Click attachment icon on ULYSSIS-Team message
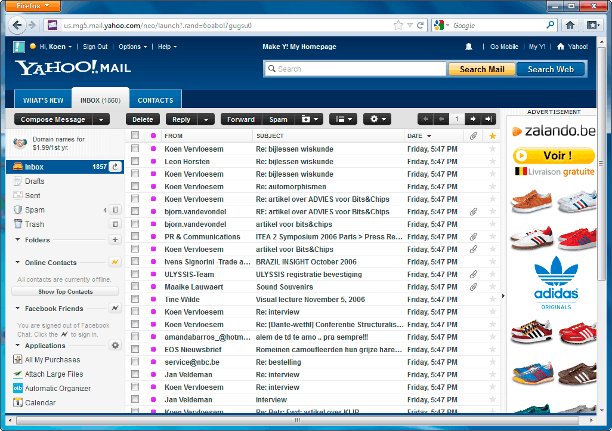This screenshot has height=431, width=612. pyautogui.click(x=473, y=274)
